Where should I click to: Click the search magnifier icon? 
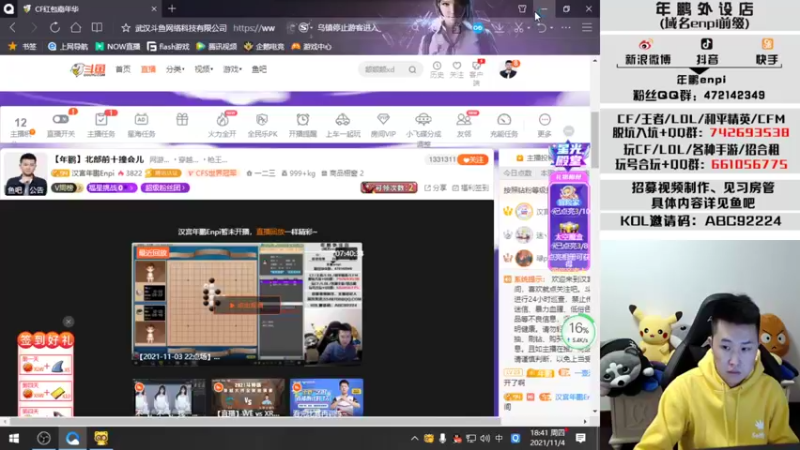pyautogui.click(x=412, y=69)
